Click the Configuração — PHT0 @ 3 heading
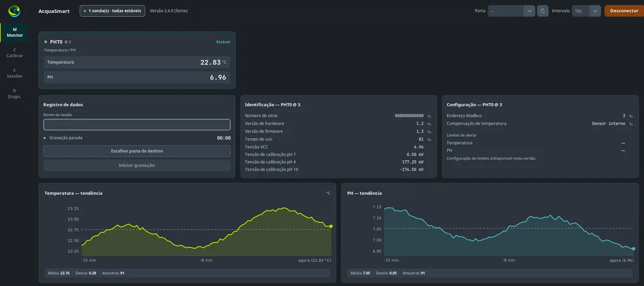 click(474, 105)
